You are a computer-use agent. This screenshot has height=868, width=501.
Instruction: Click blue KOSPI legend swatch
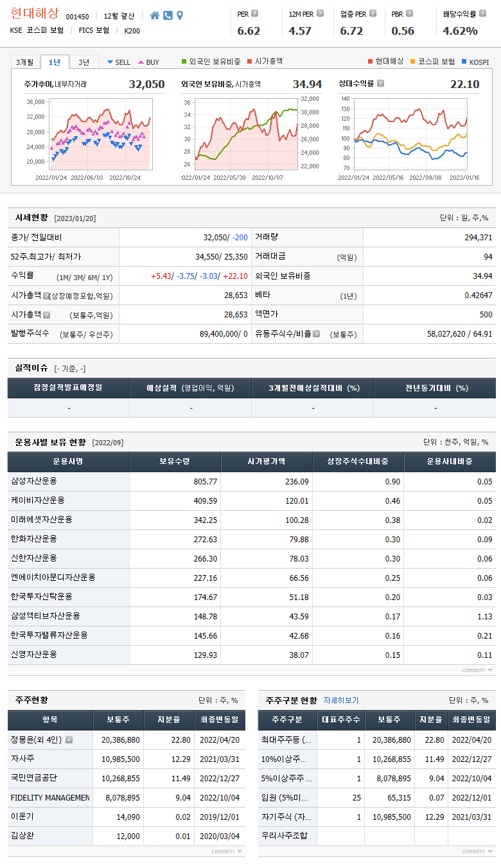tap(464, 62)
